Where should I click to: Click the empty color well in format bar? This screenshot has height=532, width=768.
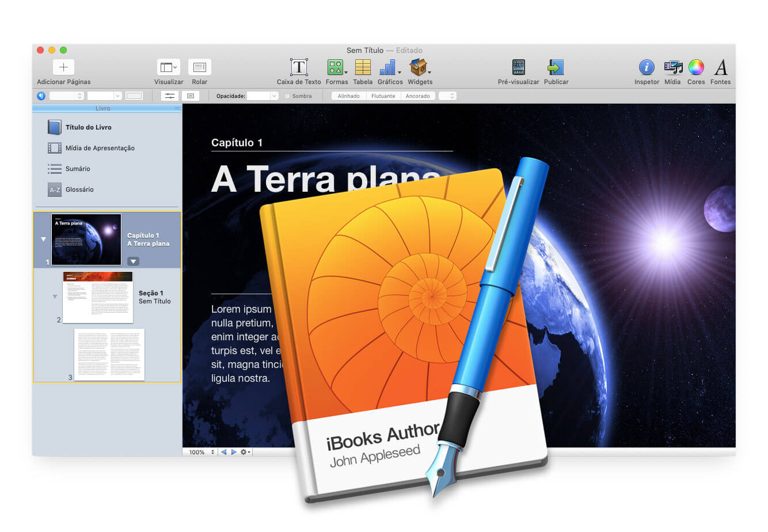click(134, 96)
